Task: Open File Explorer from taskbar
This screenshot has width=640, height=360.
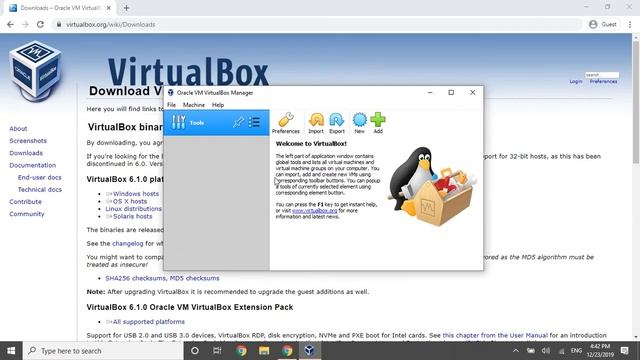Action: [x=264, y=351]
